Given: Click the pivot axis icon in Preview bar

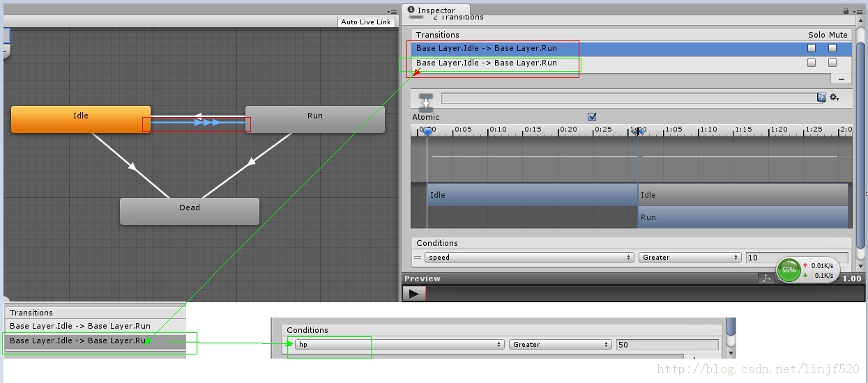Looking at the screenshot, I should pos(766,279).
